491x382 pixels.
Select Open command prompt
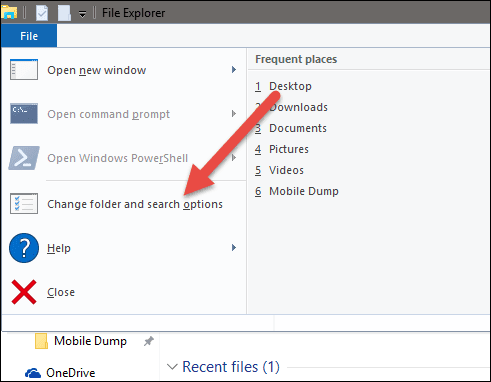point(123,114)
